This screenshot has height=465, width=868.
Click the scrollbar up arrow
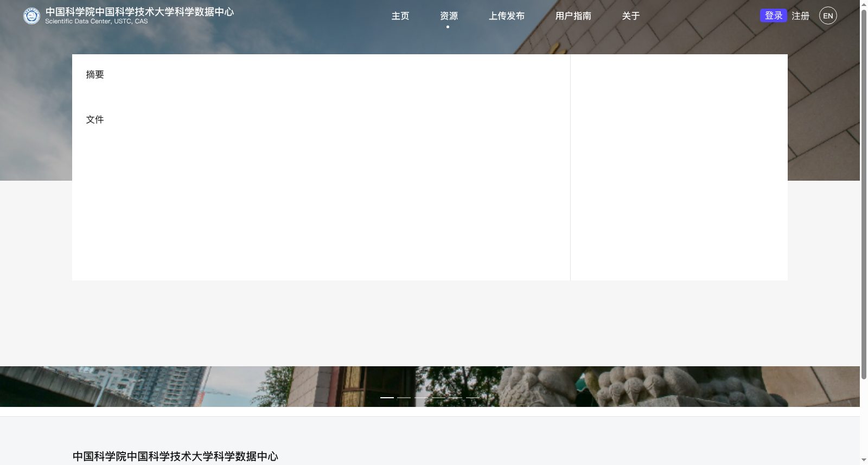[864, 4]
